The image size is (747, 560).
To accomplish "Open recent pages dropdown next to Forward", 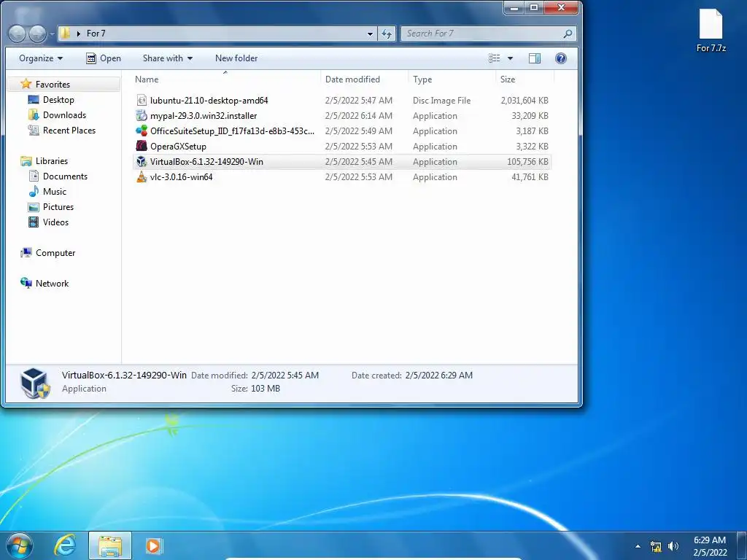I will pos(52,34).
